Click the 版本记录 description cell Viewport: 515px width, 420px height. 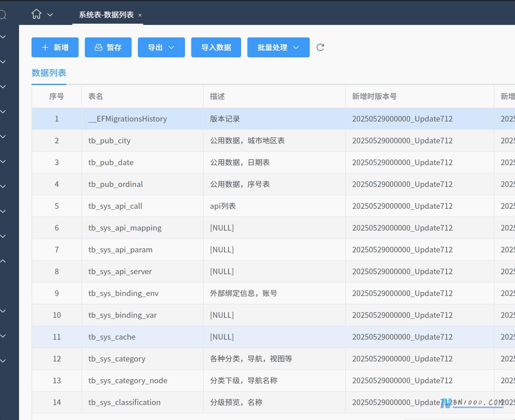click(x=275, y=119)
